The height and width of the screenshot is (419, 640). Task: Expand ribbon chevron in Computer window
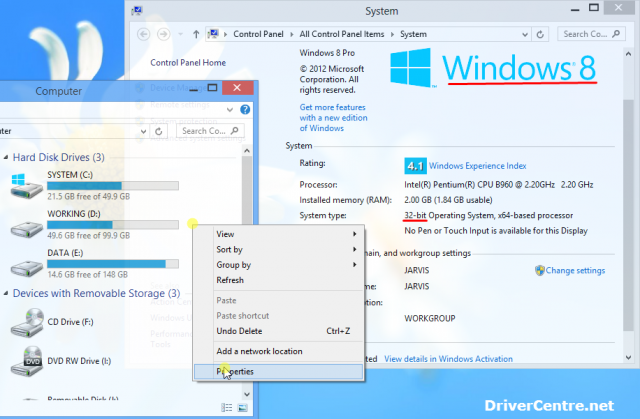230,110
